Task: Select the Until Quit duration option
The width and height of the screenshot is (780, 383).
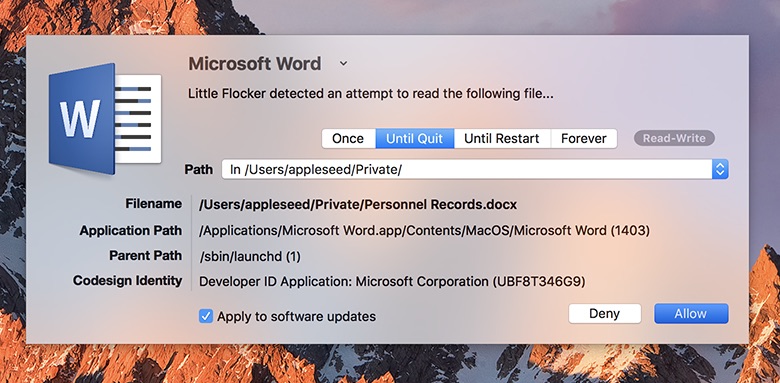Action: 414,138
